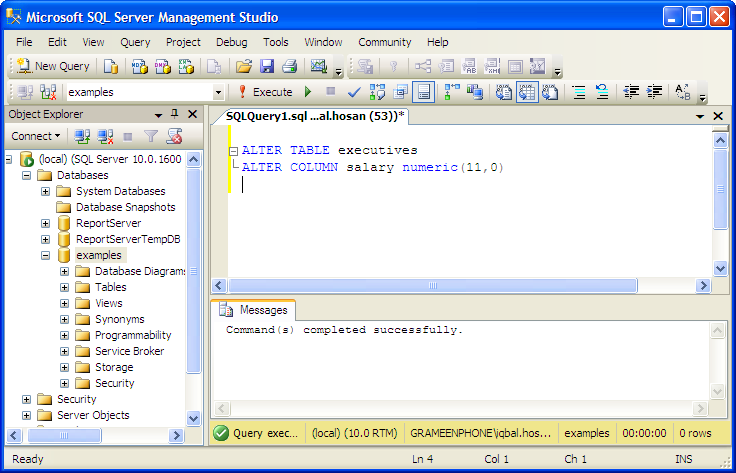The image size is (736, 473).
Task: Open the Connect dropdown in Object Explorer
Action: pos(36,136)
